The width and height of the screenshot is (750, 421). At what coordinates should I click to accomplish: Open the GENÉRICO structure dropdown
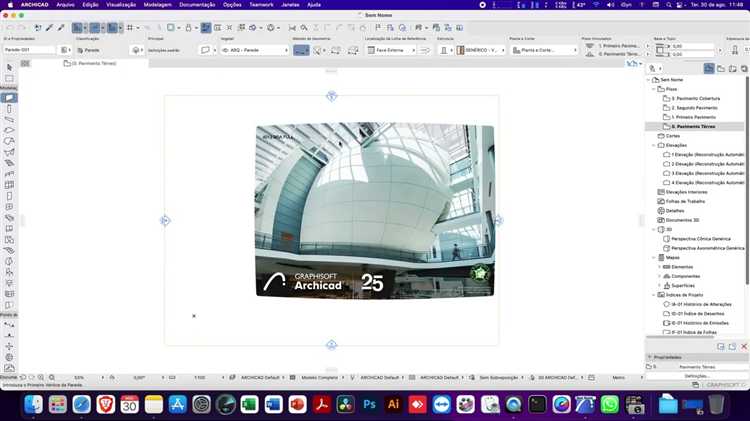pos(481,50)
